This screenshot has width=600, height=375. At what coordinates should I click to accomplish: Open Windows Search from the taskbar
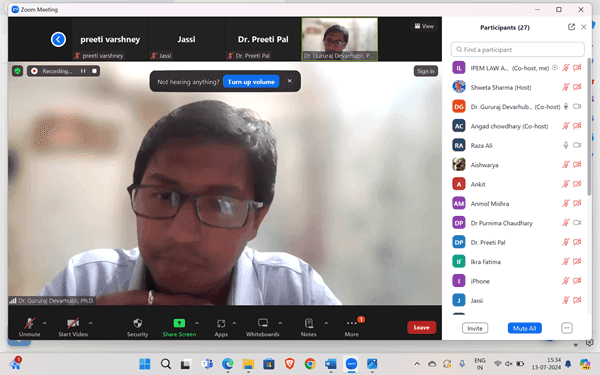[166, 364]
